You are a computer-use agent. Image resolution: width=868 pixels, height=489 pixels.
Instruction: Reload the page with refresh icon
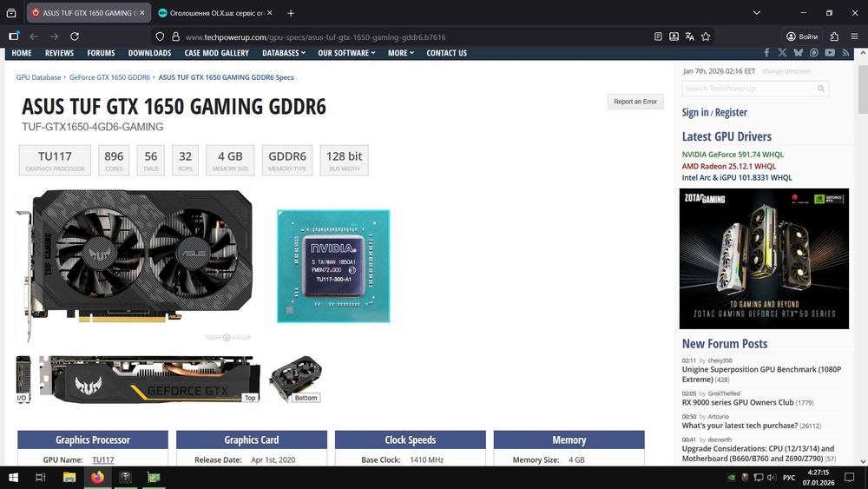[74, 36]
